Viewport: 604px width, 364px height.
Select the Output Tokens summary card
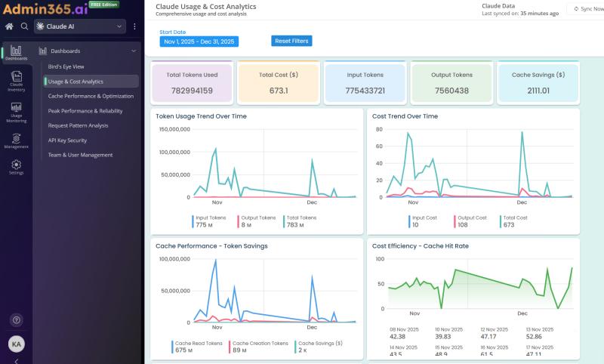tap(451, 83)
